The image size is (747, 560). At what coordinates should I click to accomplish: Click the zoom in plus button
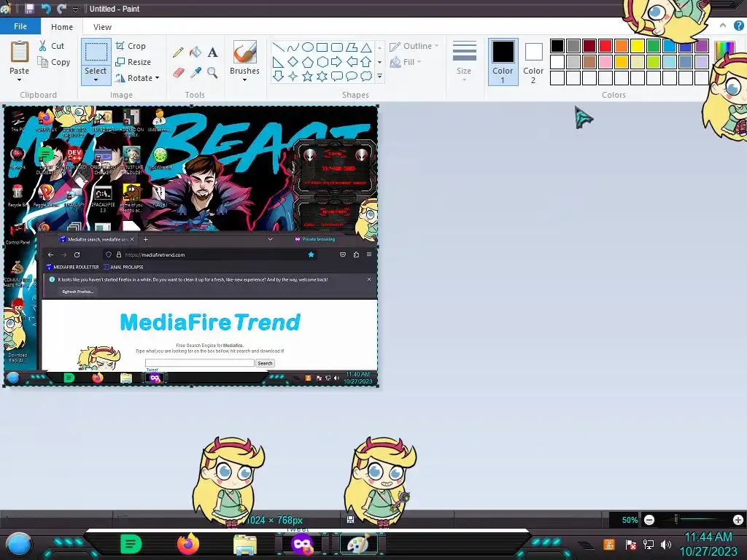738,520
